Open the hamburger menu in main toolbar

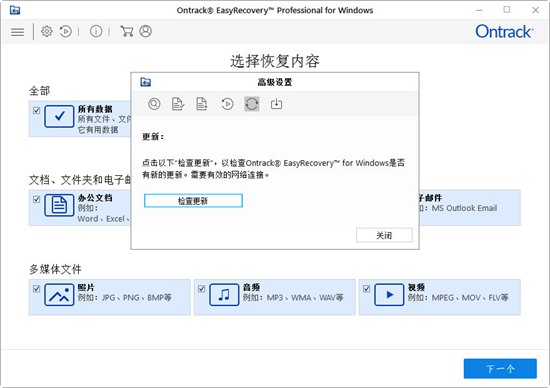[x=18, y=32]
